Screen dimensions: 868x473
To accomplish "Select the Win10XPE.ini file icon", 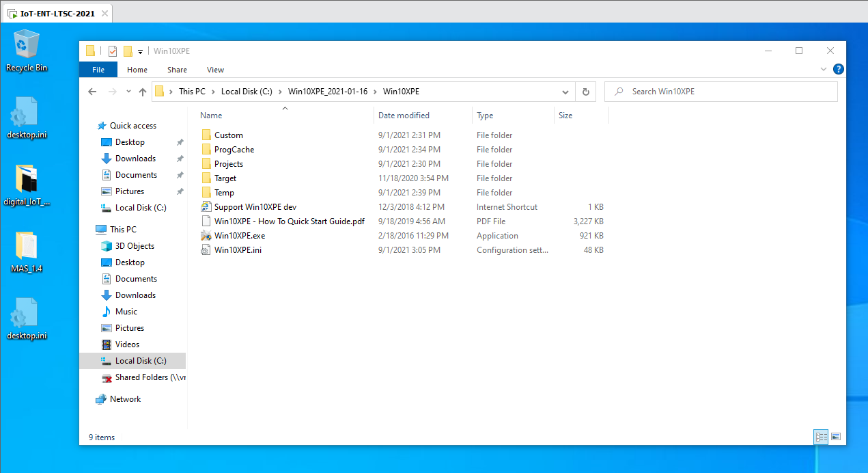I will 206,250.
